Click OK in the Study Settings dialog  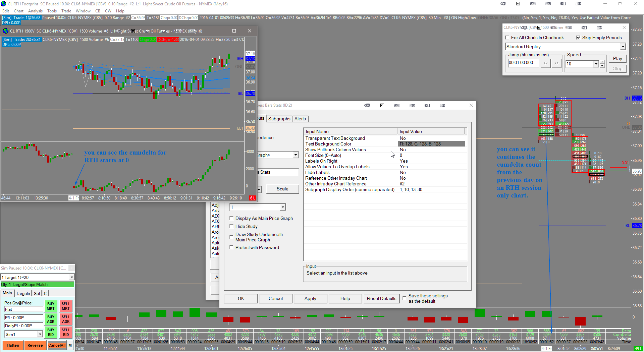click(241, 298)
